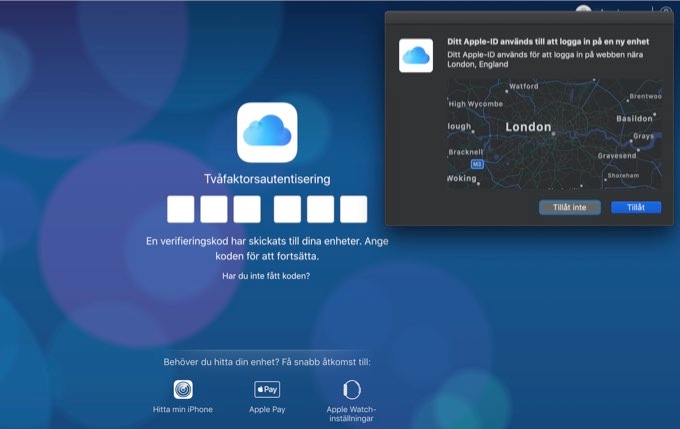Open the Apple Pay icon
The width and height of the screenshot is (680, 429).
(x=267, y=390)
